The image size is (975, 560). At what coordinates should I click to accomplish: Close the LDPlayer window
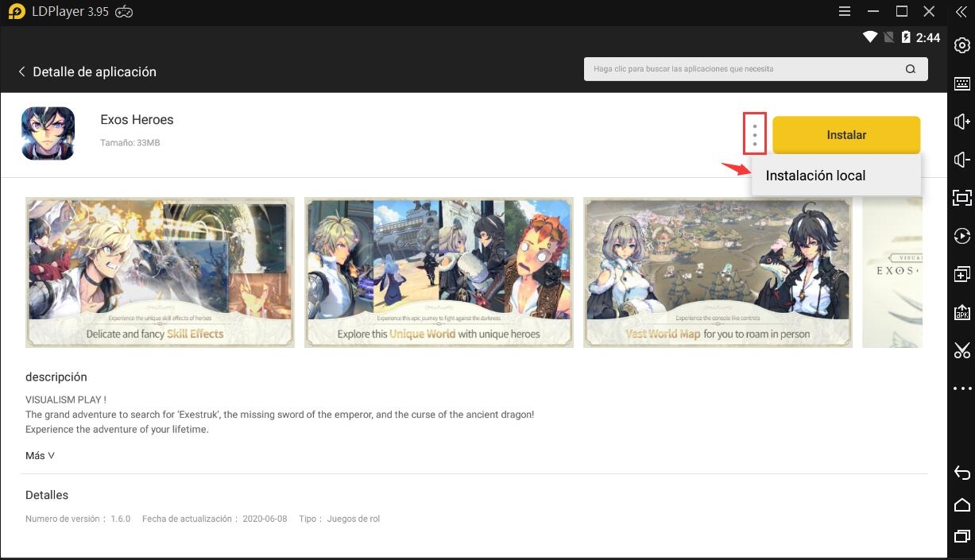tap(929, 12)
